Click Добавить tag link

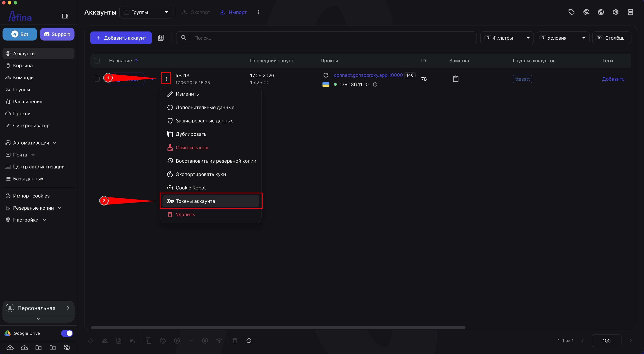coord(613,79)
